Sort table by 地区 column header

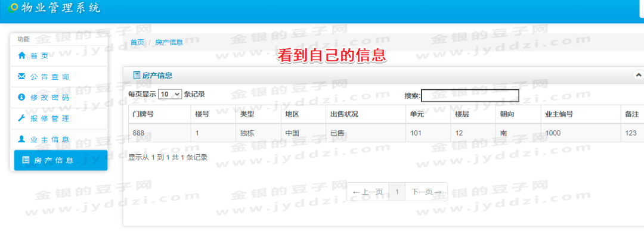(x=304, y=114)
